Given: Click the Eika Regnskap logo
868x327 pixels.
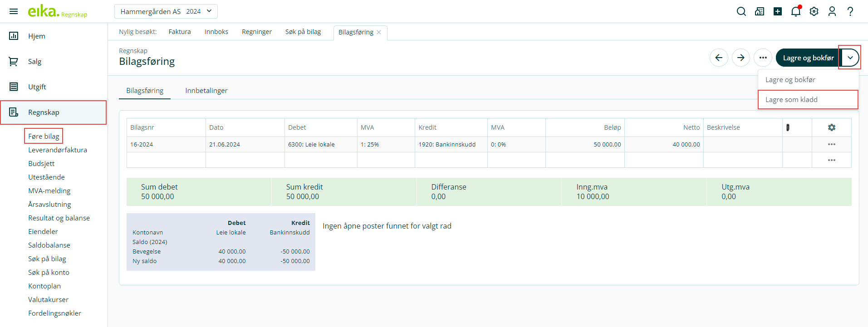Looking at the screenshot, I should tap(57, 11).
